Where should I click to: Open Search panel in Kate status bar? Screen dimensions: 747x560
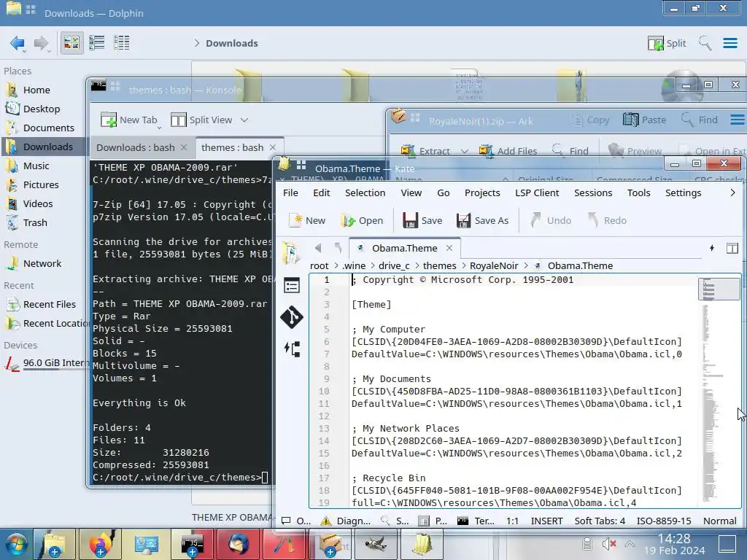pos(395,521)
